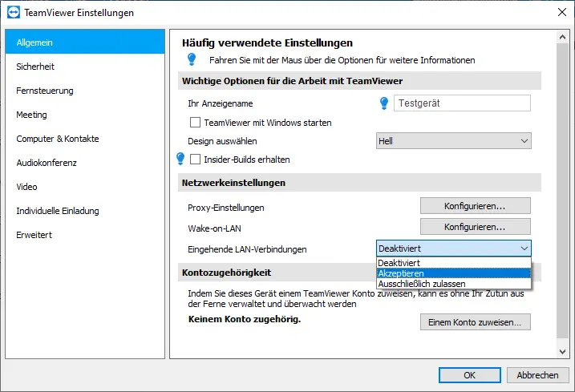Confirm settings with the OK button
Screen dimensions: 575x392
(470, 375)
